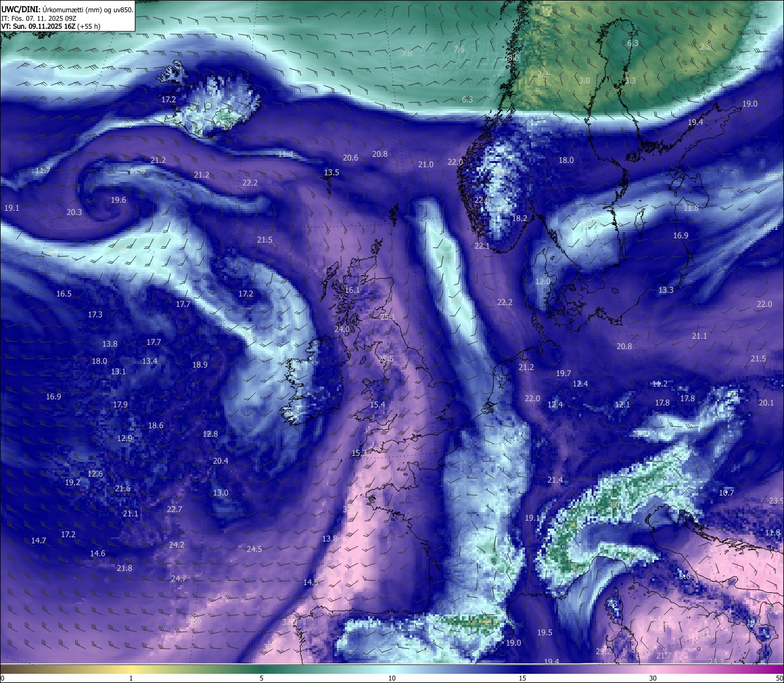Click the 21.0 value west of Norway

[426, 165]
